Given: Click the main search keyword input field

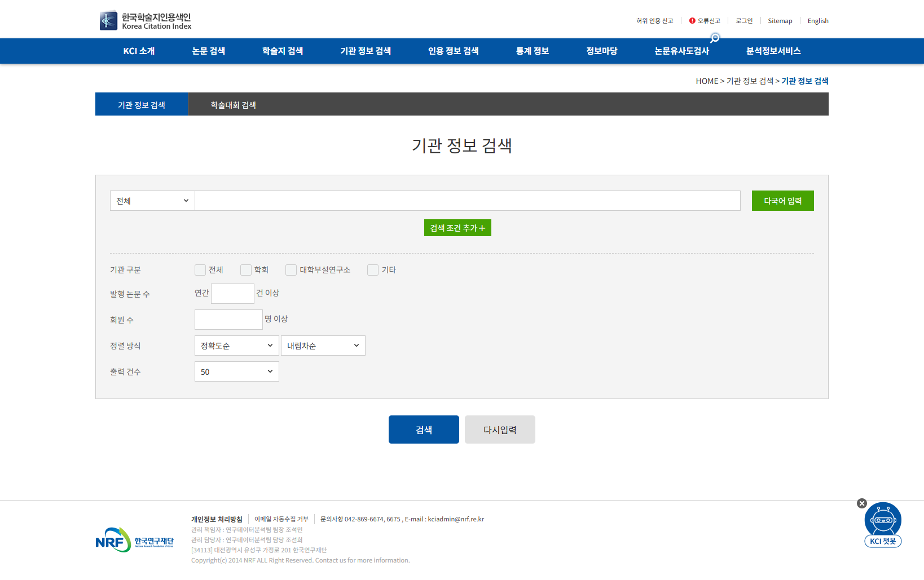Looking at the screenshot, I should coord(467,201).
